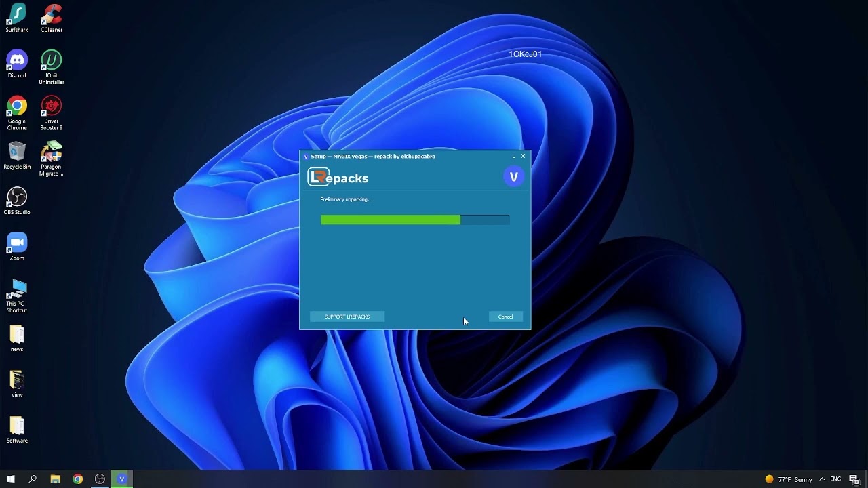
Task: Click the weather widget showing 77°F Sunny
Action: (x=789, y=479)
